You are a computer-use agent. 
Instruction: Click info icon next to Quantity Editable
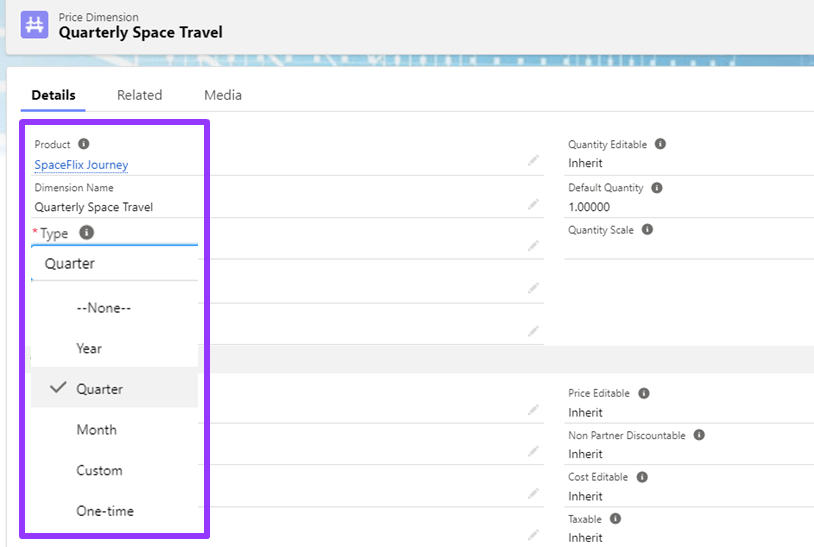(x=660, y=144)
